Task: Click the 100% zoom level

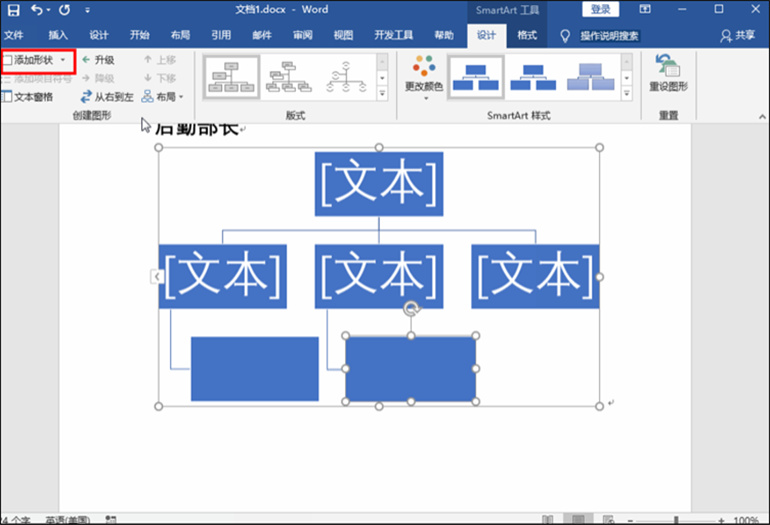Action: coord(746,520)
